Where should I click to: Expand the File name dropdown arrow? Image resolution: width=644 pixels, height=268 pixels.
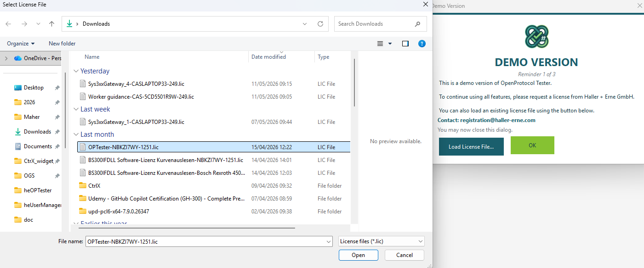(x=328, y=241)
